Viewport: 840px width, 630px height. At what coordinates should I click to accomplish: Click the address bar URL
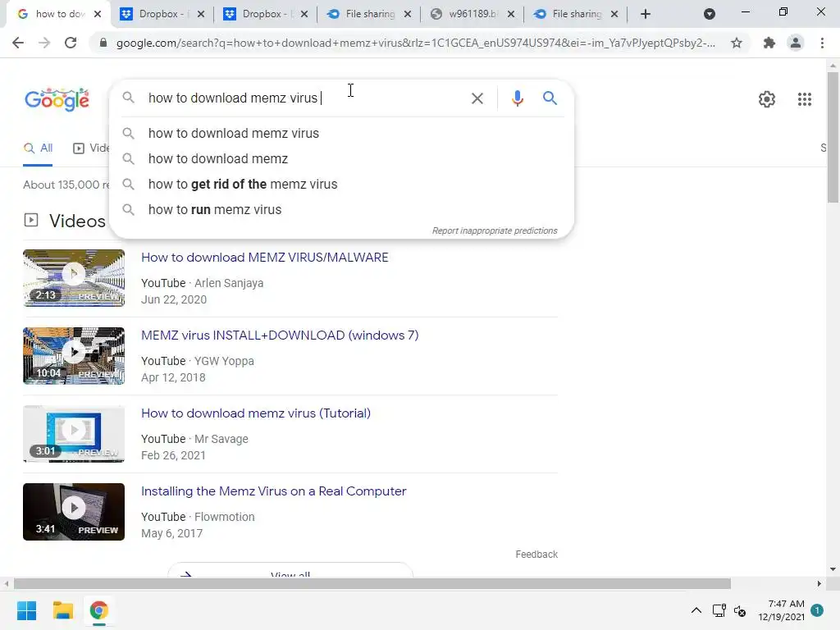(415, 43)
